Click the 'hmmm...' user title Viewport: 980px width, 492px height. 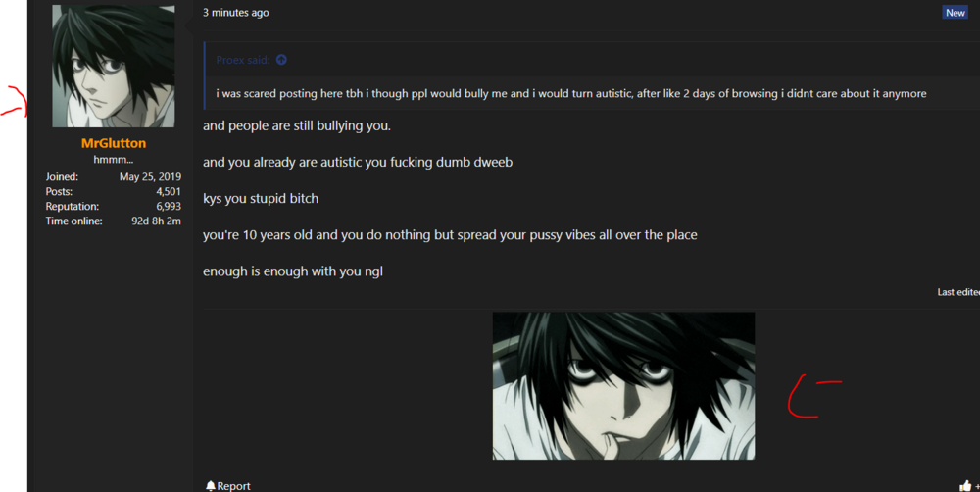pos(113,160)
